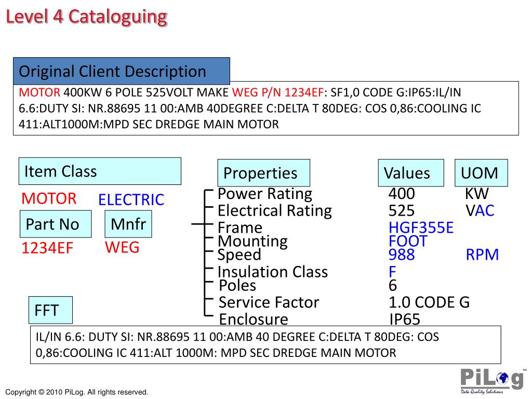This screenshot has height=399, width=532.
Task: Click the speed value '988'
Action: (402, 255)
